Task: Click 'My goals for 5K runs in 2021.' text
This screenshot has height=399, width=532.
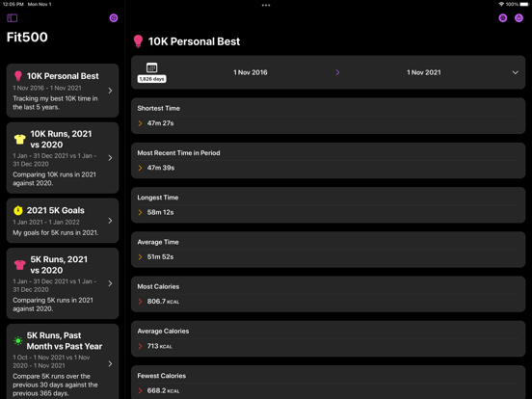Action: pos(56,233)
